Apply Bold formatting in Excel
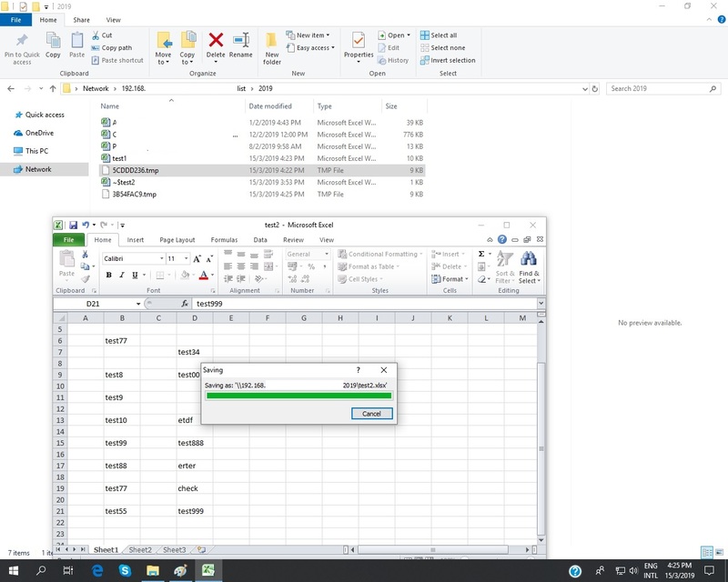728x582 pixels. tap(107, 275)
